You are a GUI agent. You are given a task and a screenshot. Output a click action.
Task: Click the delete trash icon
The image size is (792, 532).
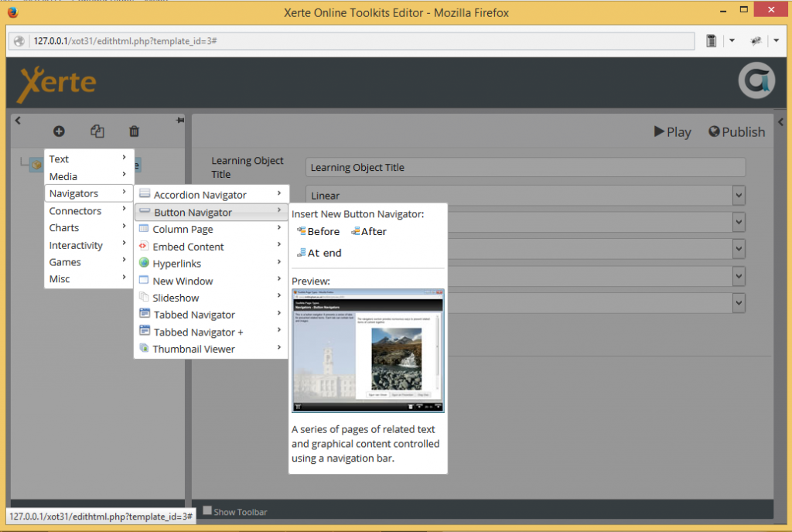coord(134,131)
